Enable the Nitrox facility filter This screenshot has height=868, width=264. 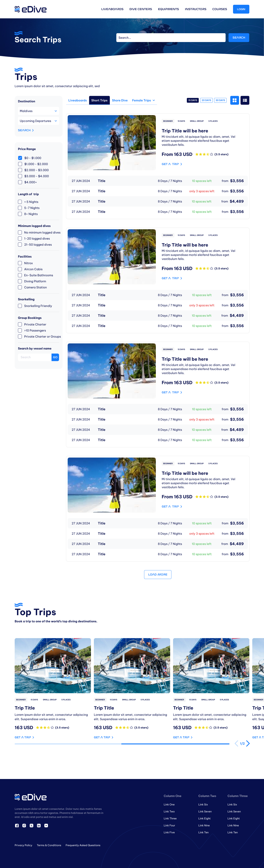pos(20,263)
